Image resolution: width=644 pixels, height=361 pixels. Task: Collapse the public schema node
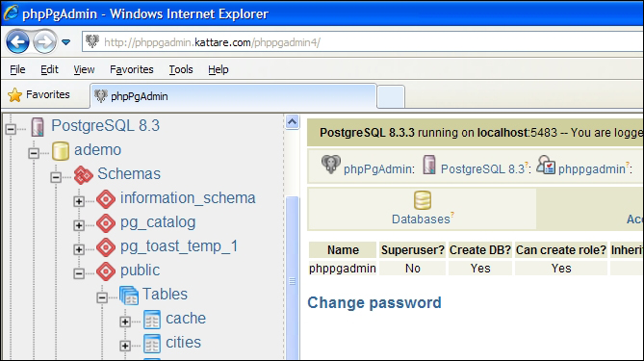point(79,273)
